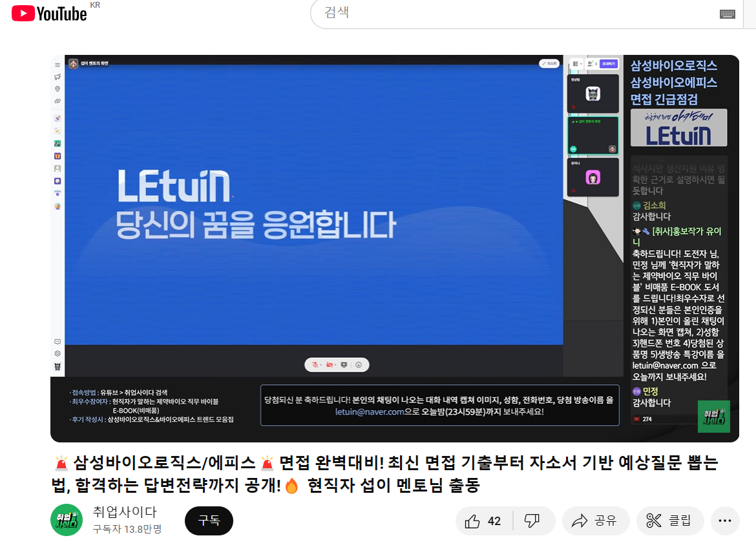This screenshot has height=538, width=756.
Task: Dislike the video with thumbs down
Action: pyautogui.click(x=532, y=521)
